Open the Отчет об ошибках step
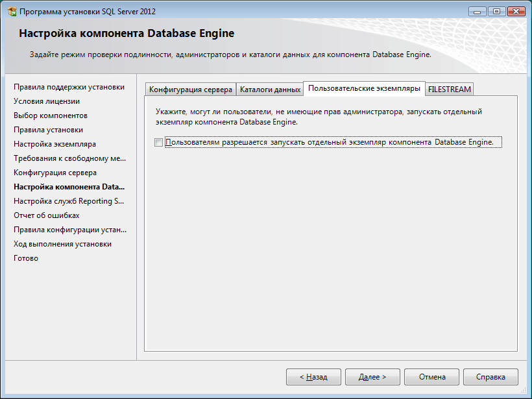Viewport: 532px width, 399px height. click(x=46, y=215)
